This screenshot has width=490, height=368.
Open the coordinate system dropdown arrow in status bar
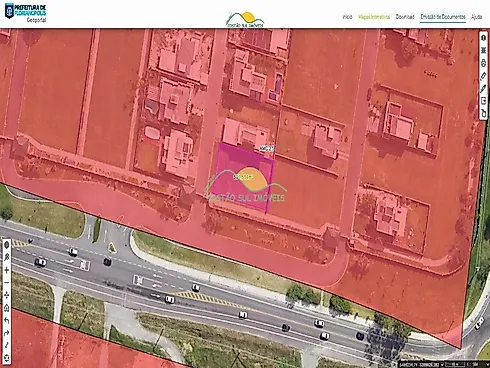(x=442, y=365)
